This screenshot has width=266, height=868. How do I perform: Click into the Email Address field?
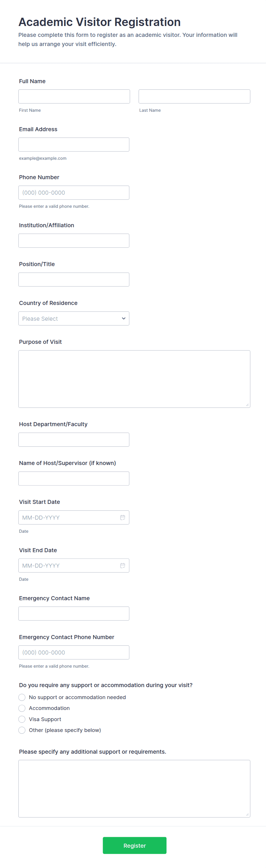(74, 145)
